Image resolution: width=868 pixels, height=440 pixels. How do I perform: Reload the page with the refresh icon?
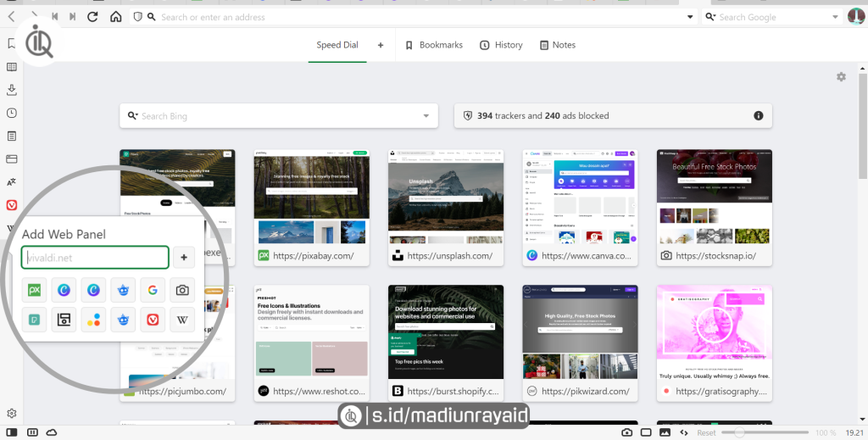tap(93, 17)
